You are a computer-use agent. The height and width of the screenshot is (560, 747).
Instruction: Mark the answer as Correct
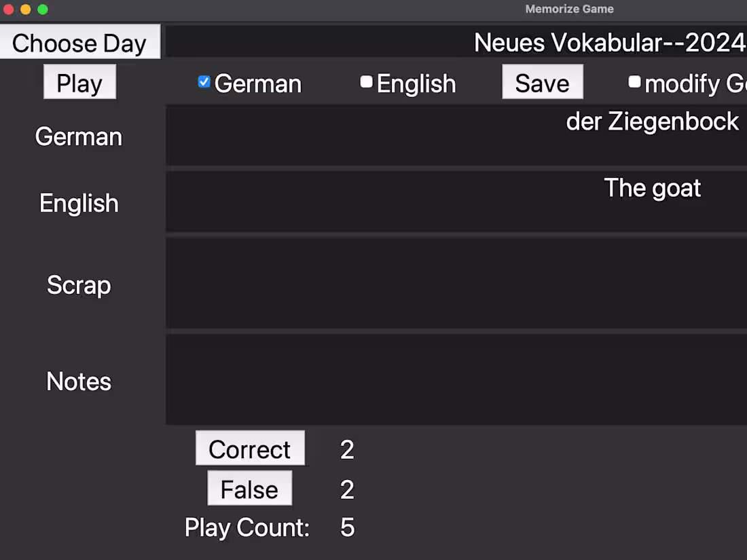pos(250,449)
